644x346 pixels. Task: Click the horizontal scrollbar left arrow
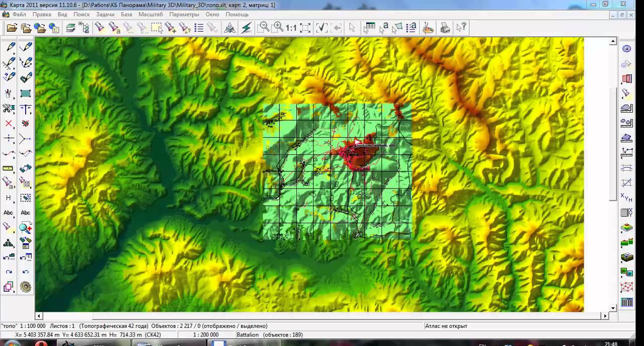click(x=39, y=316)
